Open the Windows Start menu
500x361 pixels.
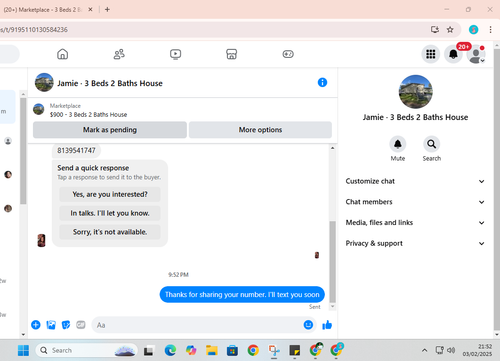(23, 350)
